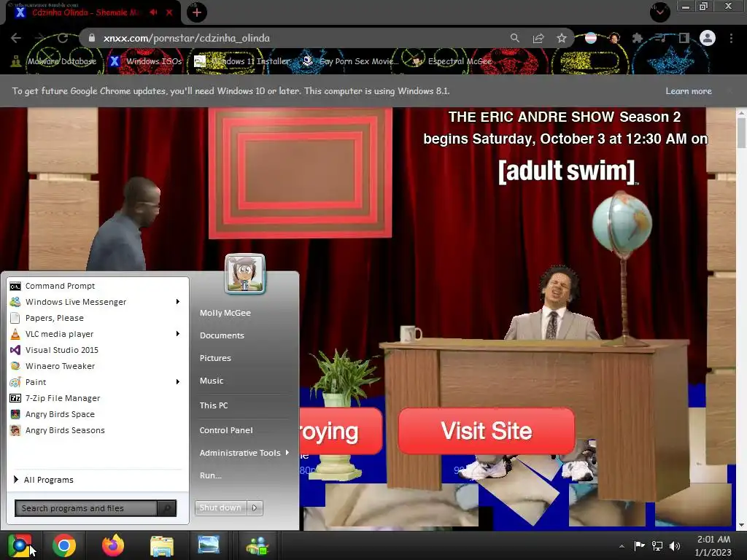Viewport: 747px width, 560px height.
Task: Expand Administrative Tools submenu
Action: pyautogui.click(x=244, y=453)
